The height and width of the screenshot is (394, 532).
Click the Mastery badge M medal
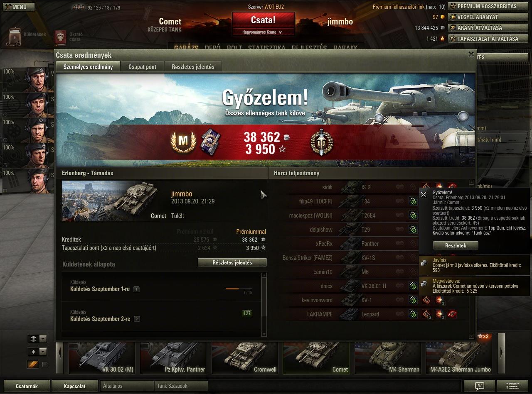click(183, 142)
